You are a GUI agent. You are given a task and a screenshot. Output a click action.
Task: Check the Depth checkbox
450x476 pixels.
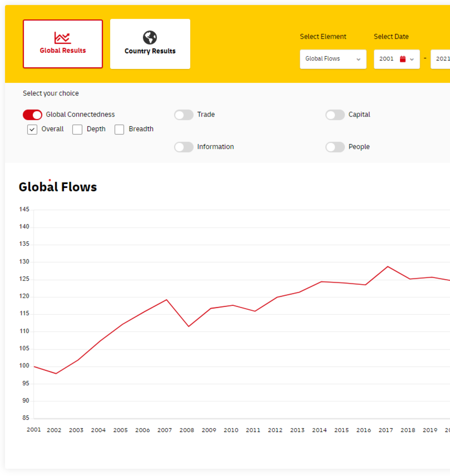pos(77,130)
